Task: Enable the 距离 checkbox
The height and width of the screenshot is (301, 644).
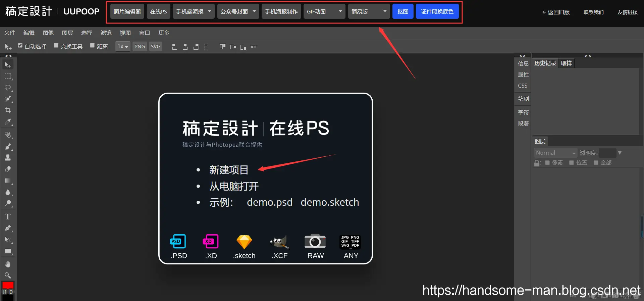Action: coord(92,46)
